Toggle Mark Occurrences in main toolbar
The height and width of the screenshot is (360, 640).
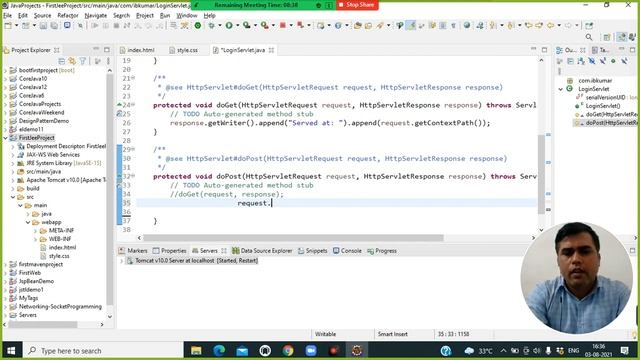tap(411, 25)
